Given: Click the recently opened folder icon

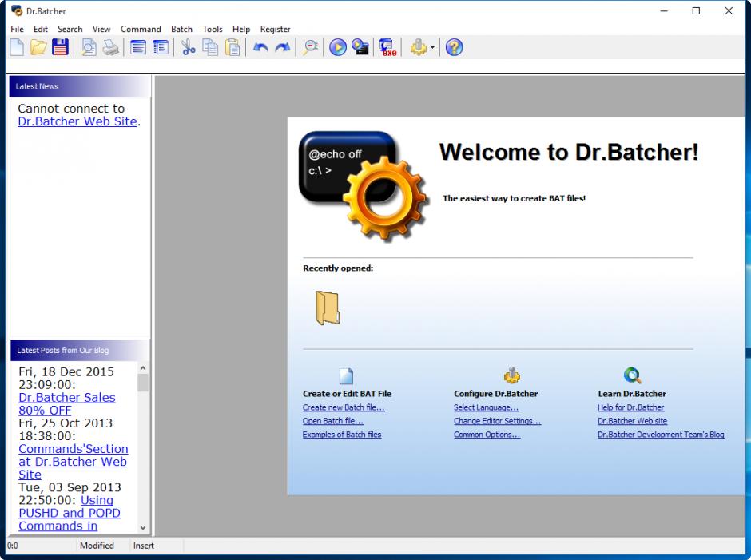Looking at the screenshot, I should pos(328,308).
